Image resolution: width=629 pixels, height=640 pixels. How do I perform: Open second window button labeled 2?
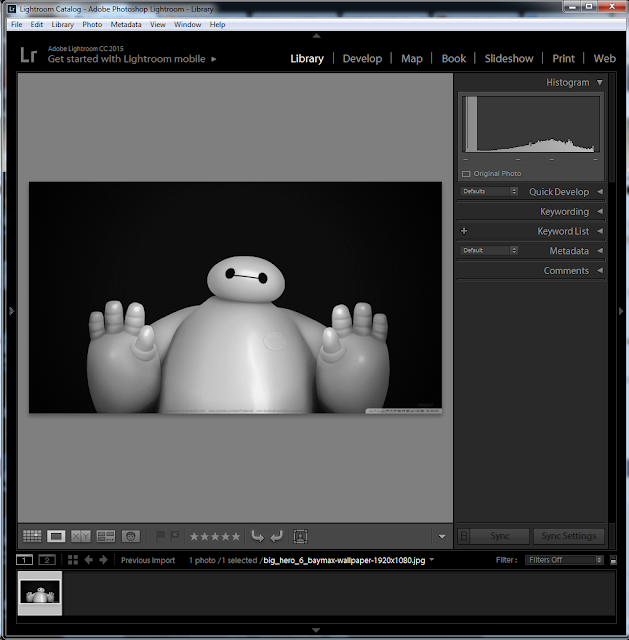click(x=47, y=560)
